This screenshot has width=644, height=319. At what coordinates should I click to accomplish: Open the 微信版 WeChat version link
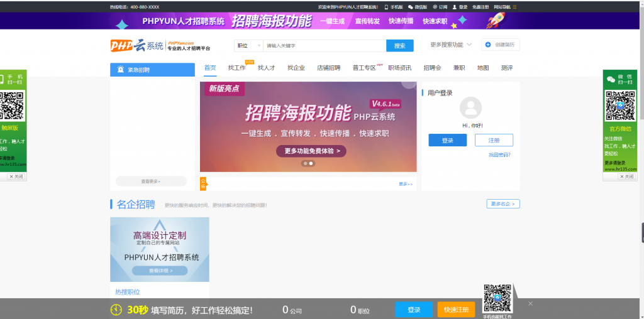pyautogui.click(x=418, y=7)
